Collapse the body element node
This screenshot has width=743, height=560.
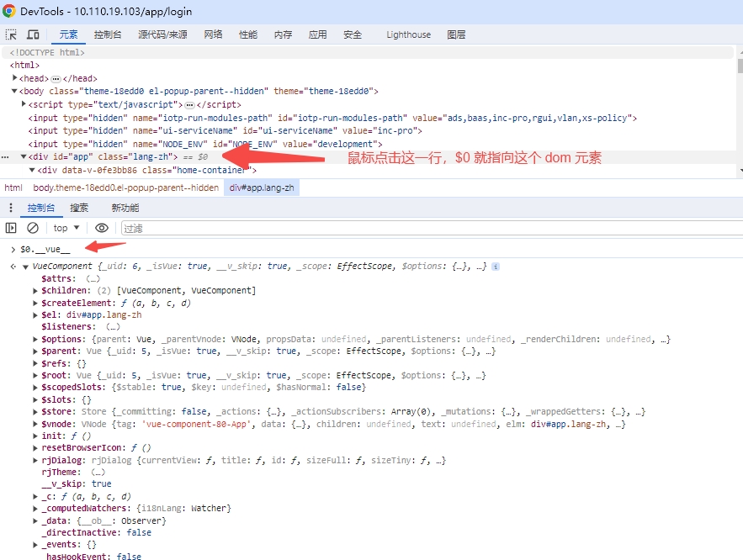14,91
